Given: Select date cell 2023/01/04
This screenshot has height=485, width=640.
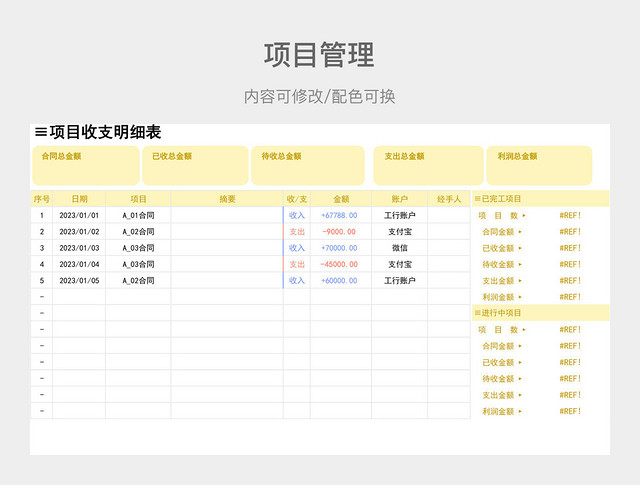Looking at the screenshot, I should pyautogui.click(x=79, y=264).
